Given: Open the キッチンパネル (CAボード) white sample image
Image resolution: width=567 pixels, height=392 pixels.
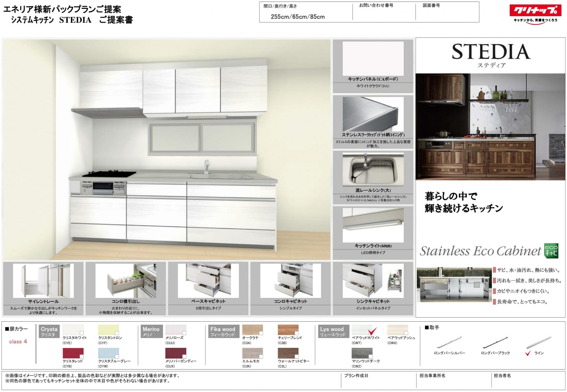Looking at the screenshot, I should coord(373,59).
